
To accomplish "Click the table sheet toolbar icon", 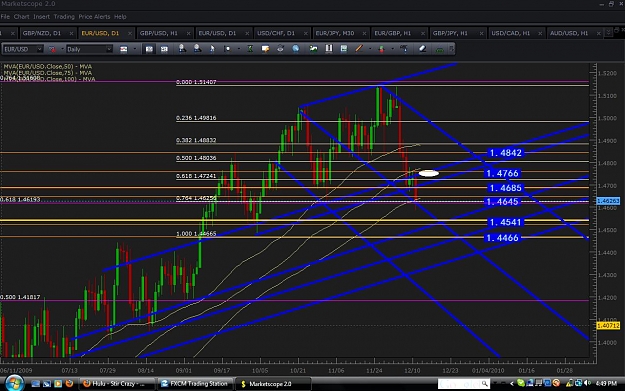I will [x=344, y=49].
